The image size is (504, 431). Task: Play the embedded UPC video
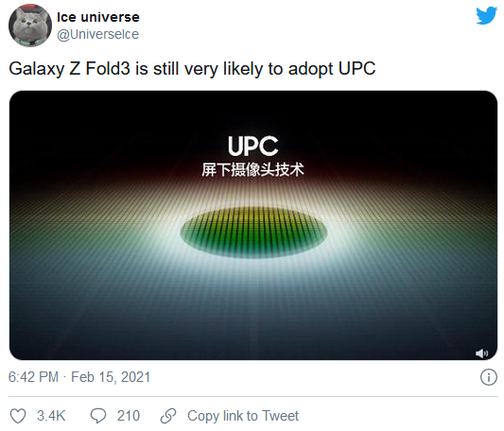click(253, 225)
